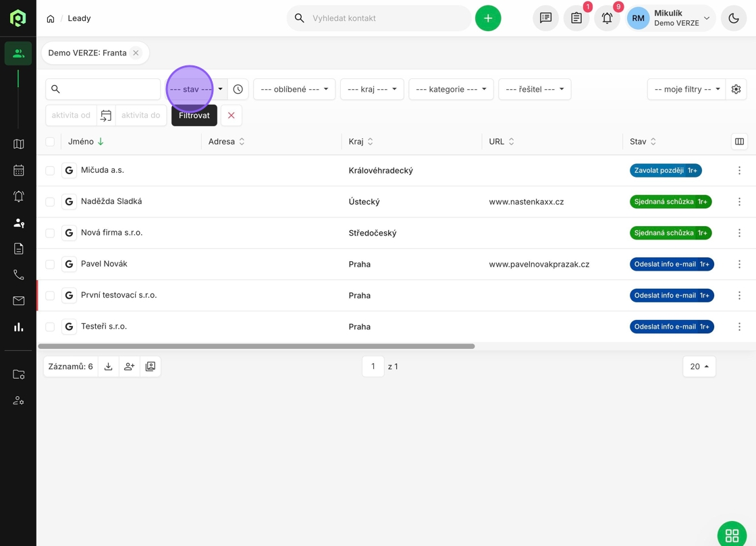The height and width of the screenshot is (546, 756).
Task: Focus the Vyhledat kontakt search field
Action: tap(379, 18)
